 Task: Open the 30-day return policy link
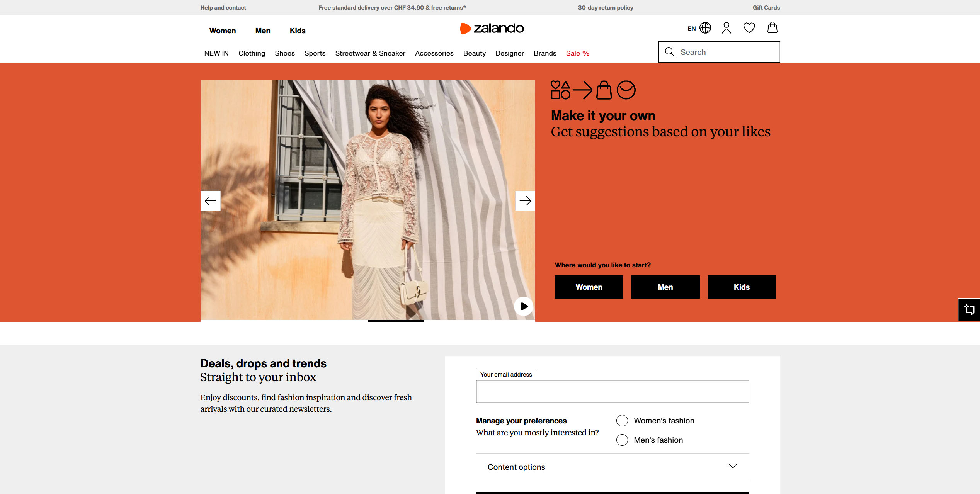[x=606, y=8]
